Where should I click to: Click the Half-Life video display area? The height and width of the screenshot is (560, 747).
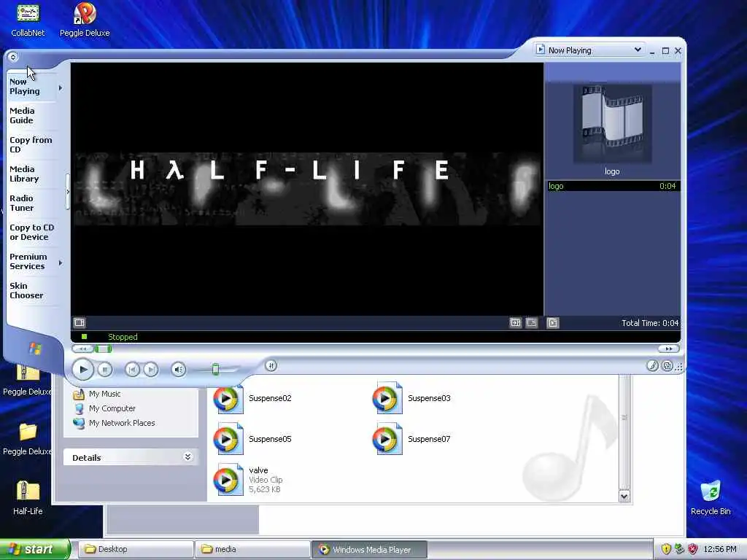pyautogui.click(x=307, y=189)
